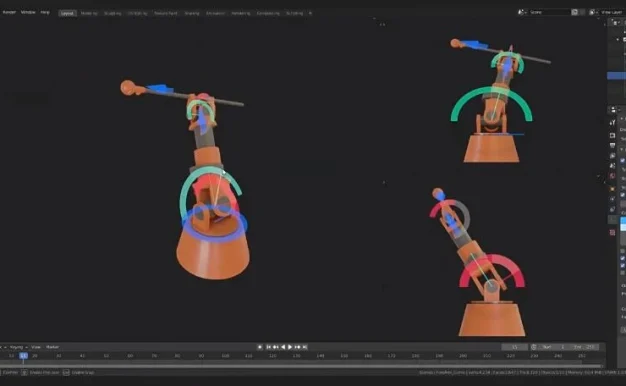Expand the collection row in the outliner
This screenshot has width=626, height=386.
(618, 40)
